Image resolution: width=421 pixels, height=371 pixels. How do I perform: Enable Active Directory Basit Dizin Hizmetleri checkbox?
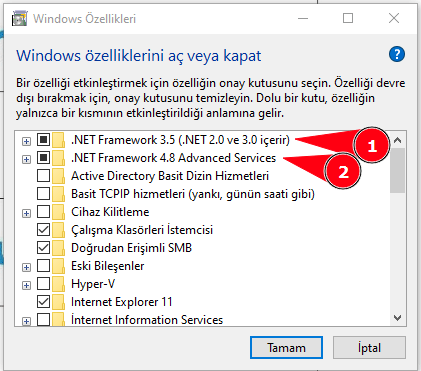pos(43,175)
